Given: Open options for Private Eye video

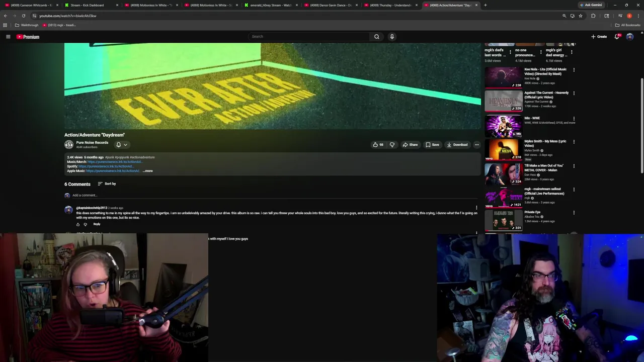Looking at the screenshot, I should pyautogui.click(x=574, y=213).
